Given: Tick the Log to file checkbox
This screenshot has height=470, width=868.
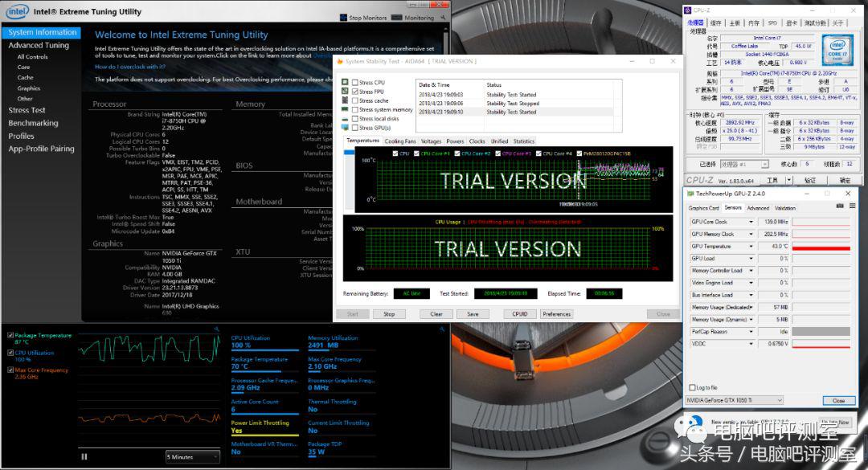Looking at the screenshot, I should coord(694,387).
